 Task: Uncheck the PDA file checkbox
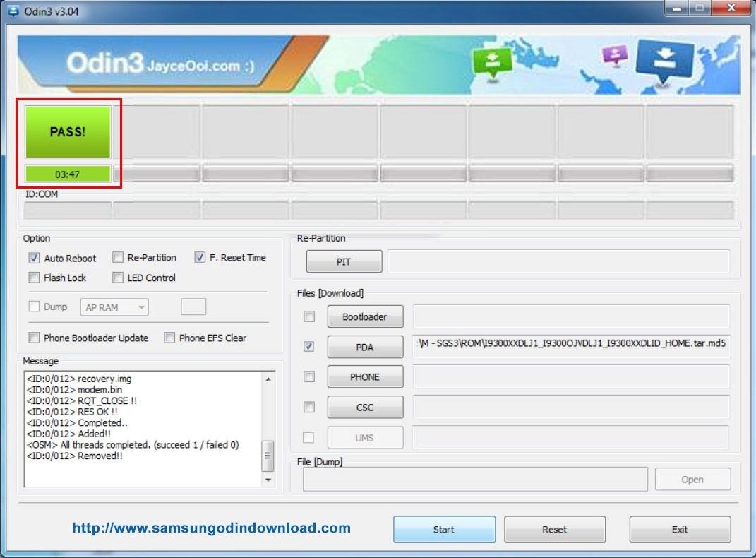click(x=309, y=346)
